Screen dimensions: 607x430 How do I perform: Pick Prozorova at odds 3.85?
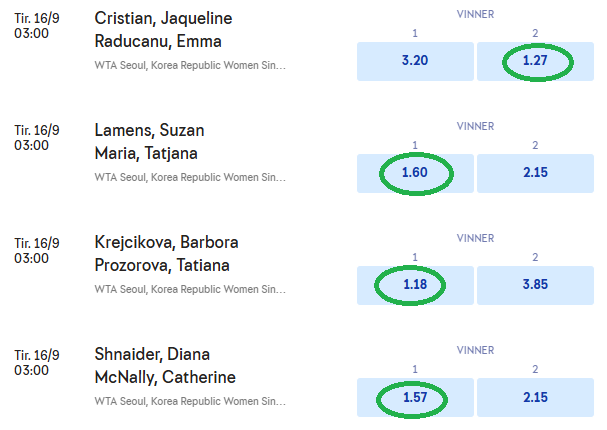pos(535,285)
